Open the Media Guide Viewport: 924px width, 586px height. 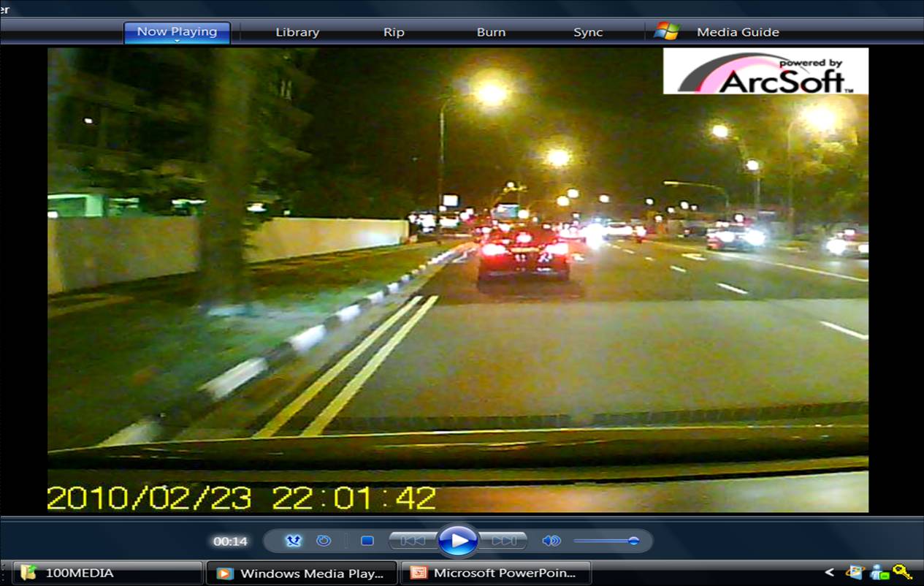point(738,32)
